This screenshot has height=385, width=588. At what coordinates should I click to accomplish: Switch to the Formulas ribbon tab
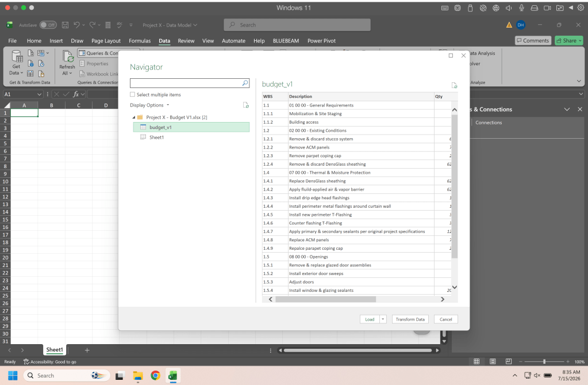click(x=140, y=40)
